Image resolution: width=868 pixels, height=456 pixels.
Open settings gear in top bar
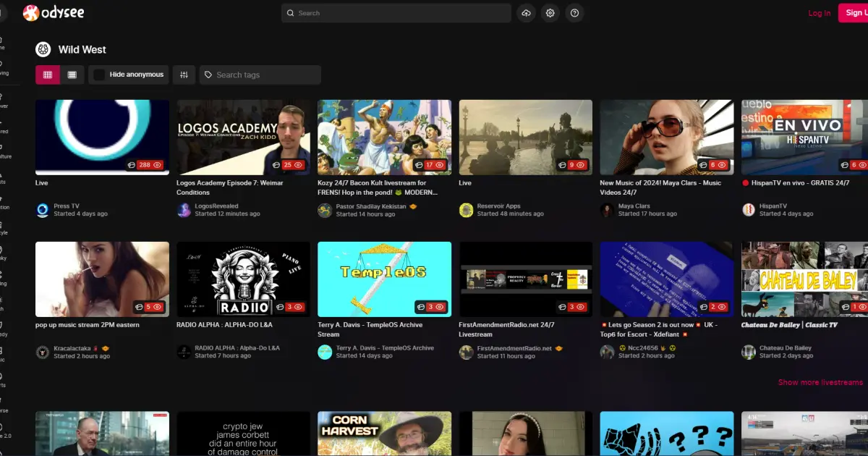550,13
